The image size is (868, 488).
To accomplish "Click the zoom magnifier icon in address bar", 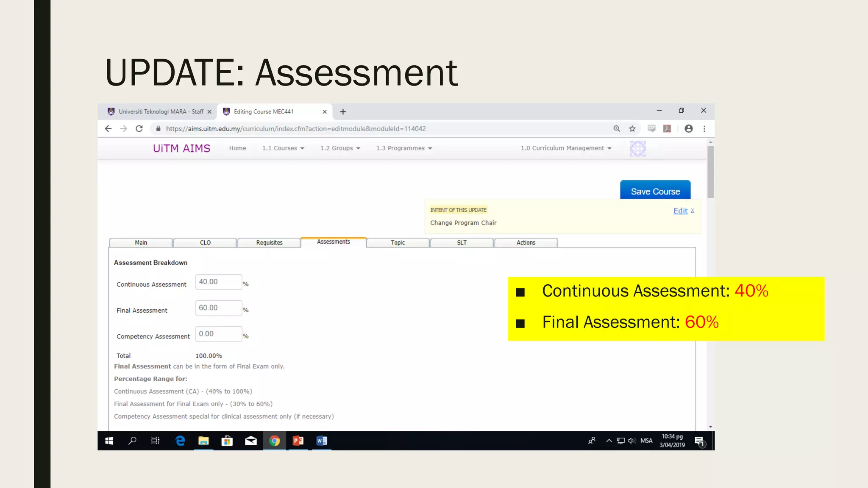I will pyautogui.click(x=617, y=128).
